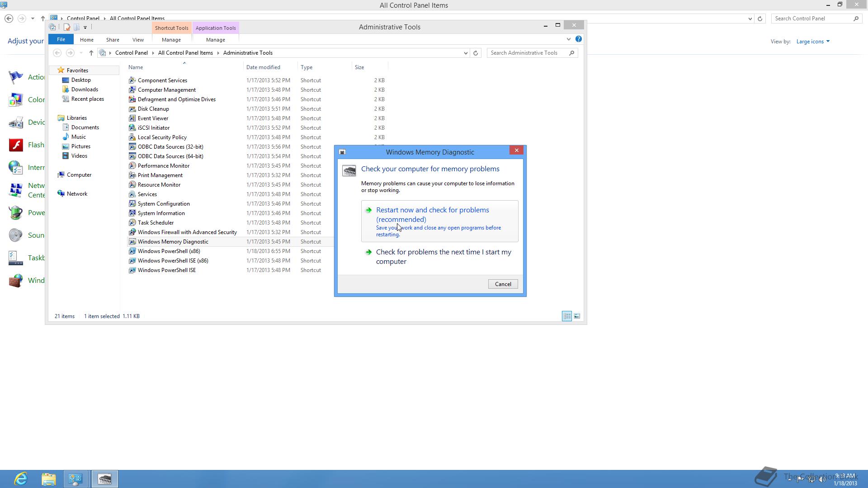Open Internet Explorer from the taskbar

pos(21,479)
